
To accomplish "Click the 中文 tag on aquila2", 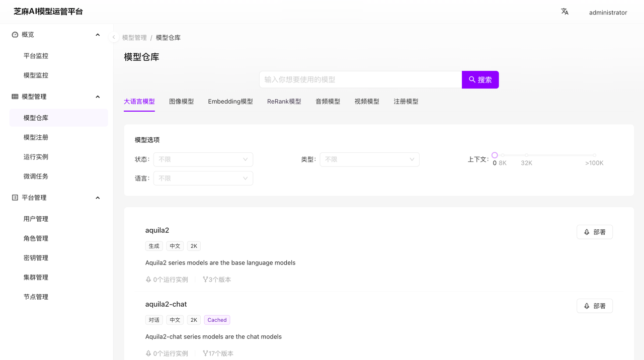I will [175, 246].
